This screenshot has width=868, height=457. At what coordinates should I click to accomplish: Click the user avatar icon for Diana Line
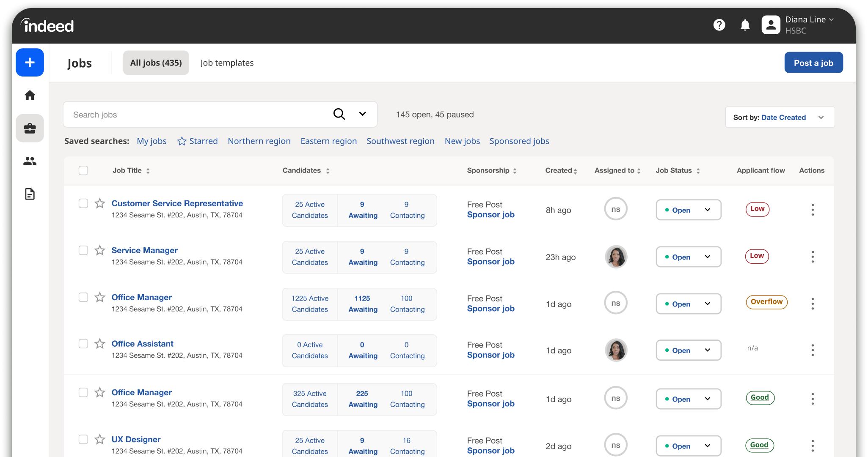tap(771, 25)
